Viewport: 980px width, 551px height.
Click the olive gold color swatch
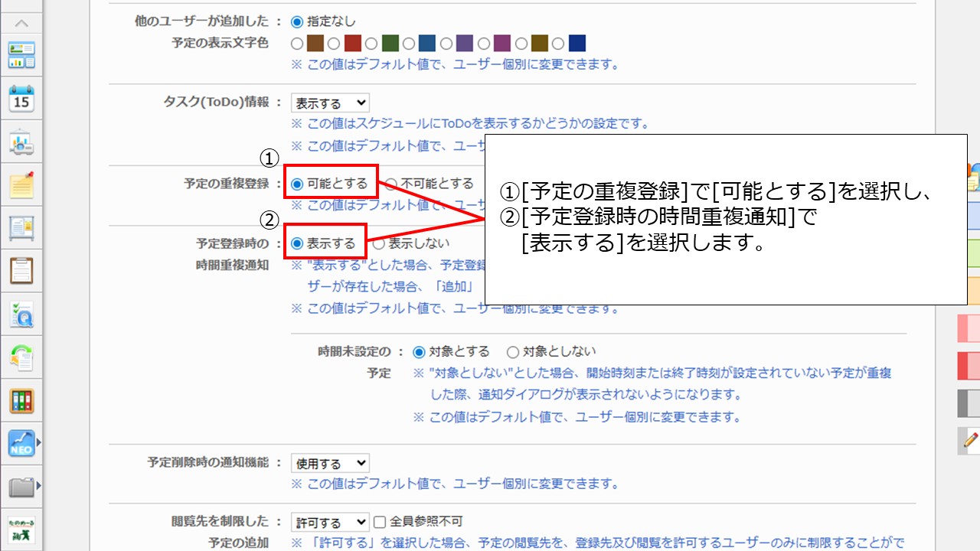540,43
